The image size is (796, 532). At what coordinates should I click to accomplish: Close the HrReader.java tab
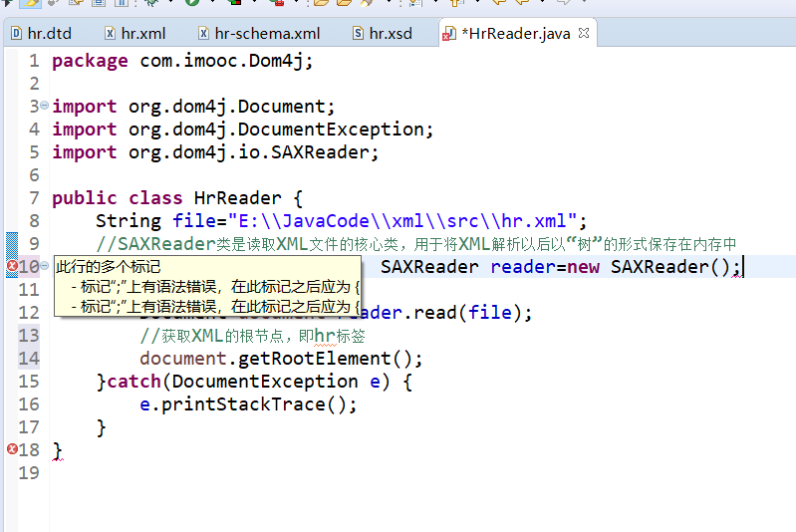click(x=584, y=33)
